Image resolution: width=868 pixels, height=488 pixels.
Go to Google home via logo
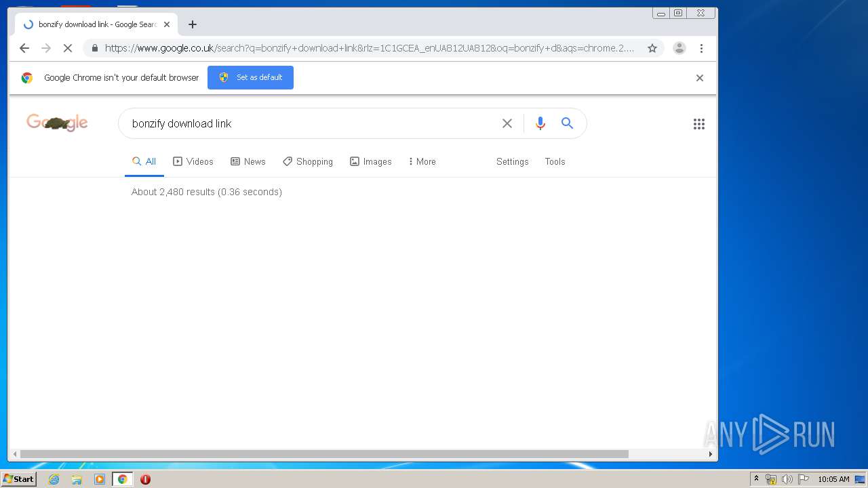(x=57, y=123)
